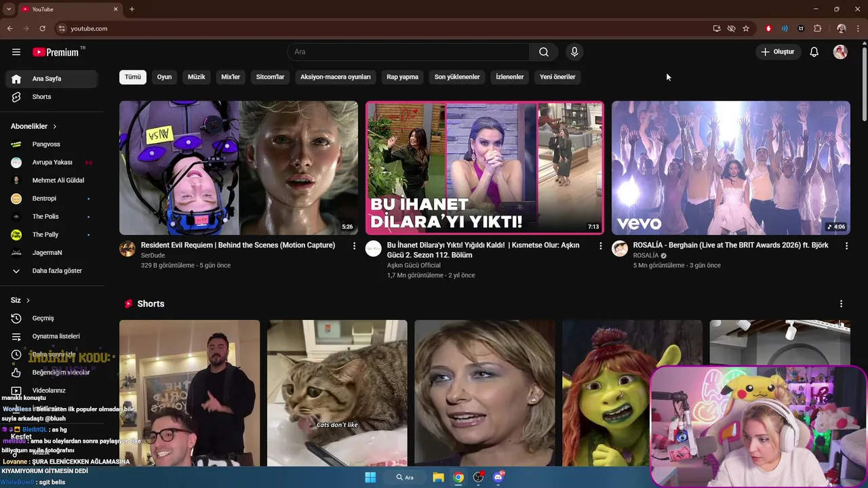Screen dimensions: 868x488
Task: Open the Resident Evil Requiem video thumbnail
Action: point(239,168)
